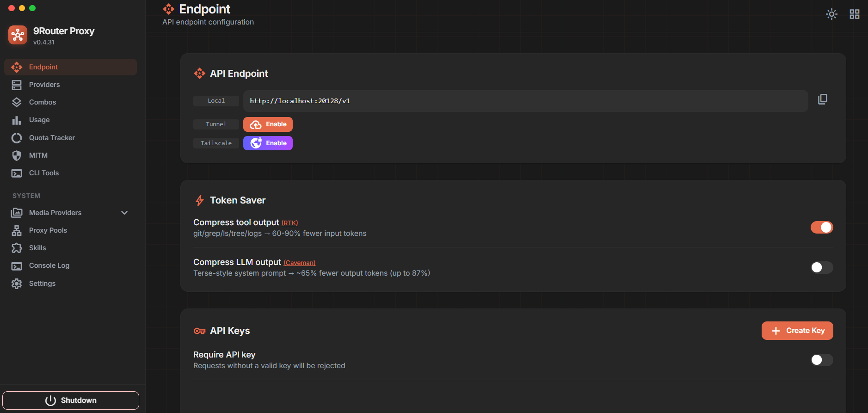The height and width of the screenshot is (413, 868).
Task: Click the "Token Saver" heading
Action: coord(238,200)
